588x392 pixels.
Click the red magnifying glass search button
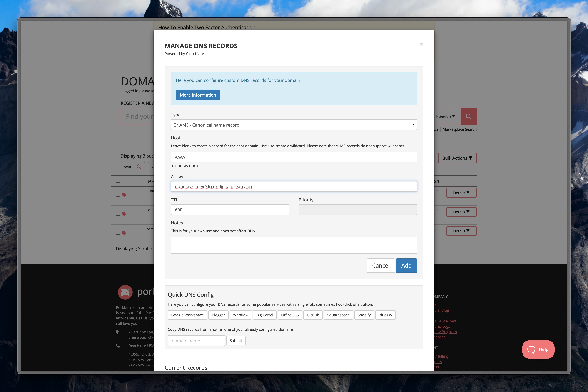[468, 116]
